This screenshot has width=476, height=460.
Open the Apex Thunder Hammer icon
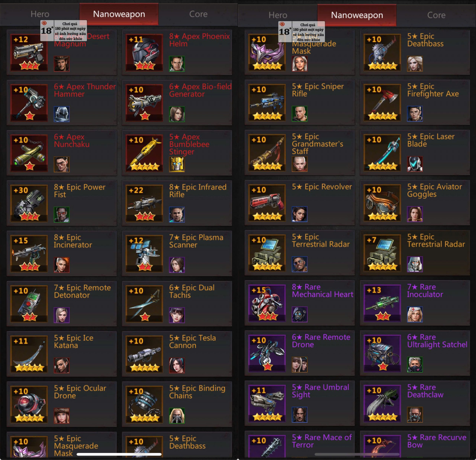29,103
